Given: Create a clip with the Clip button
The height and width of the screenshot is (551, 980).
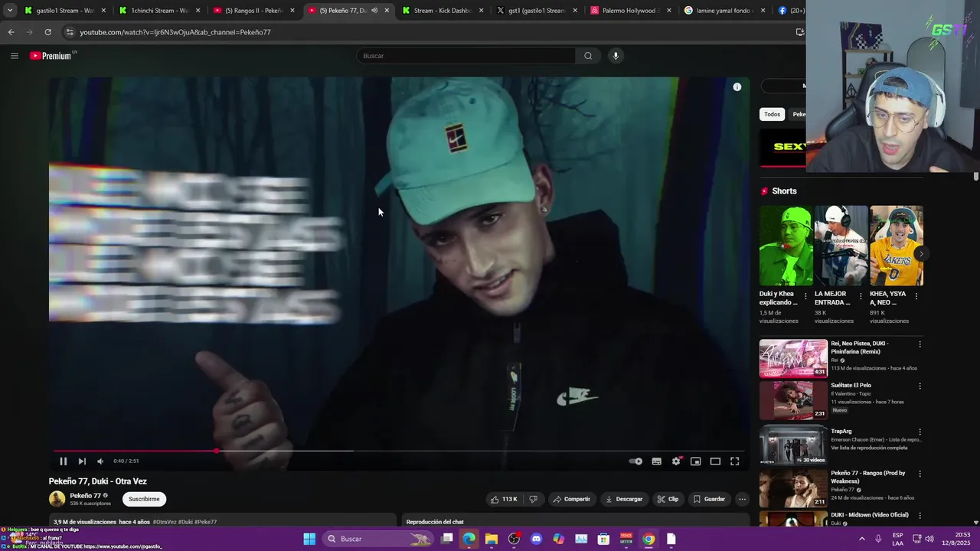Looking at the screenshot, I should pos(668,499).
